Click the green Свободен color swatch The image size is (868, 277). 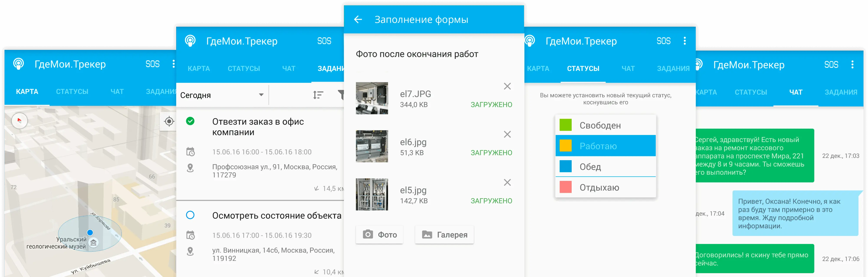pyautogui.click(x=566, y=125)
